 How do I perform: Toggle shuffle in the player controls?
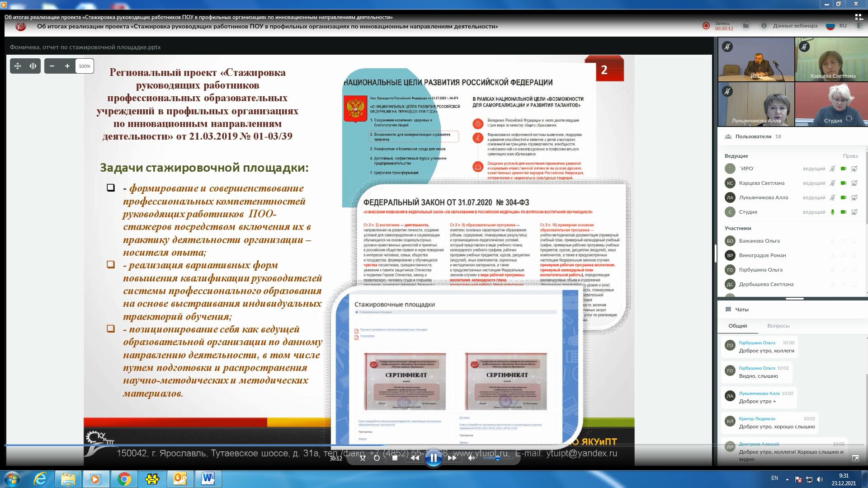(363, 458)
